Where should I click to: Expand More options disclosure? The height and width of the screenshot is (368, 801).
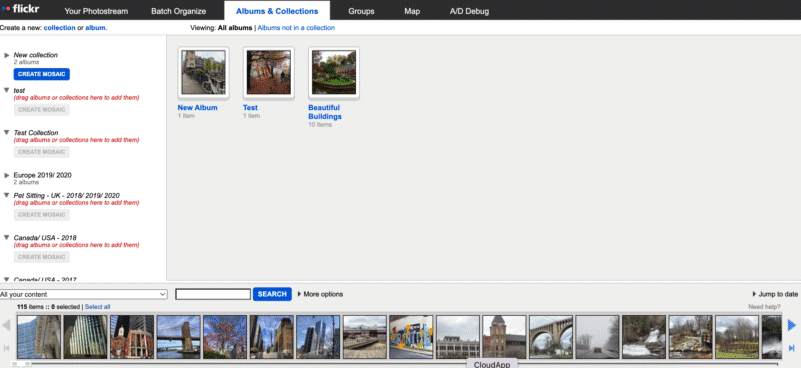(320, 294)
